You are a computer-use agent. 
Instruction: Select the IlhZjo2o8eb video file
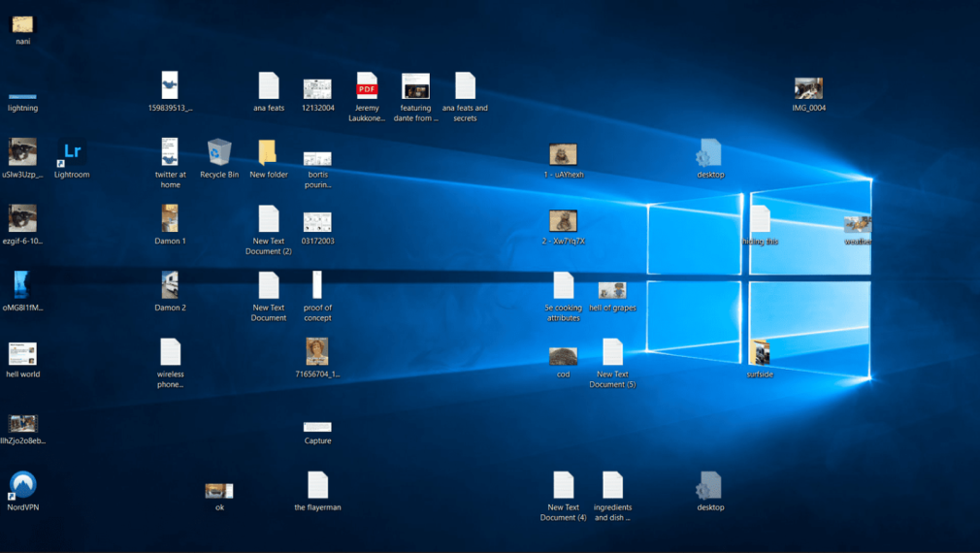tap(22, 430)
